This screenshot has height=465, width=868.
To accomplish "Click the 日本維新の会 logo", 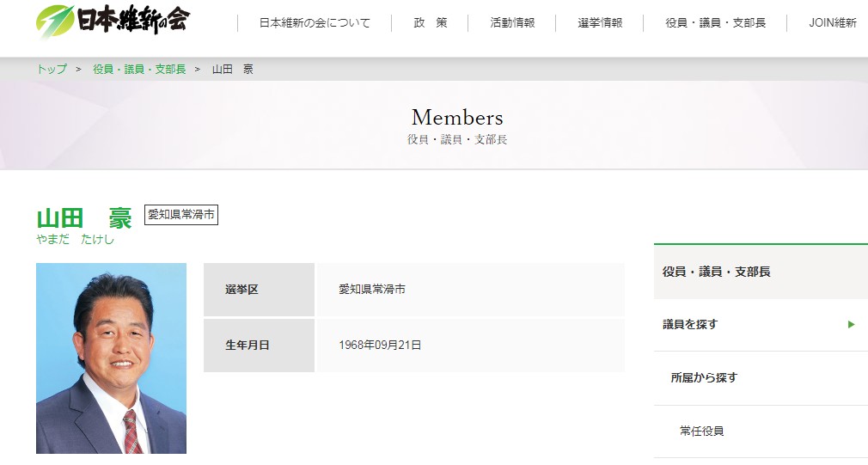I will [x=113, y=21].
